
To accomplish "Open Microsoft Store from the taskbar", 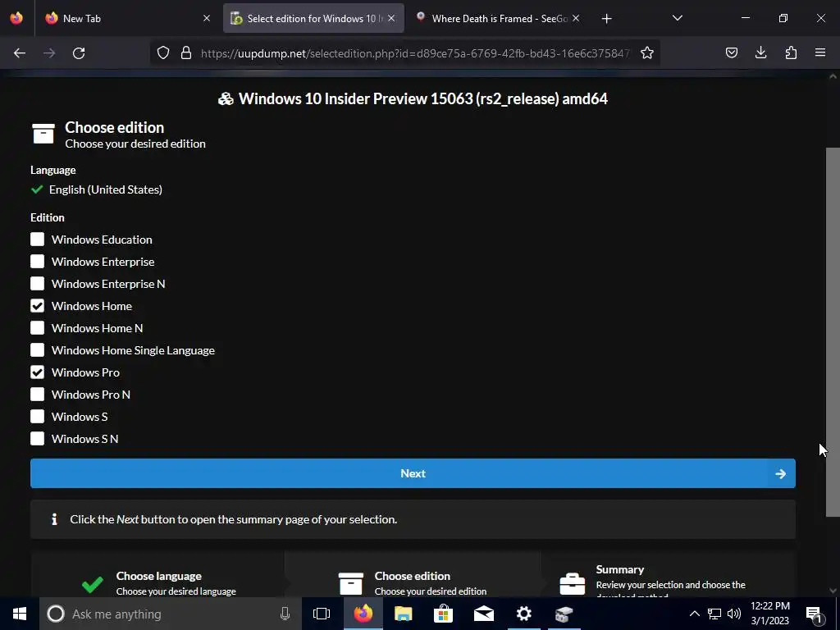I will click(x=443, y=614).
